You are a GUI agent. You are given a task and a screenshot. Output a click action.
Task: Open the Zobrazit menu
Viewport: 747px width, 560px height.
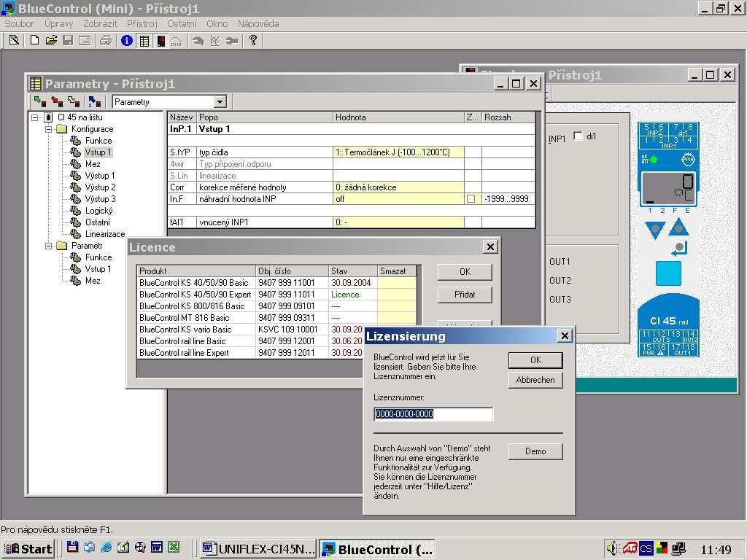(x=100, y=23)
